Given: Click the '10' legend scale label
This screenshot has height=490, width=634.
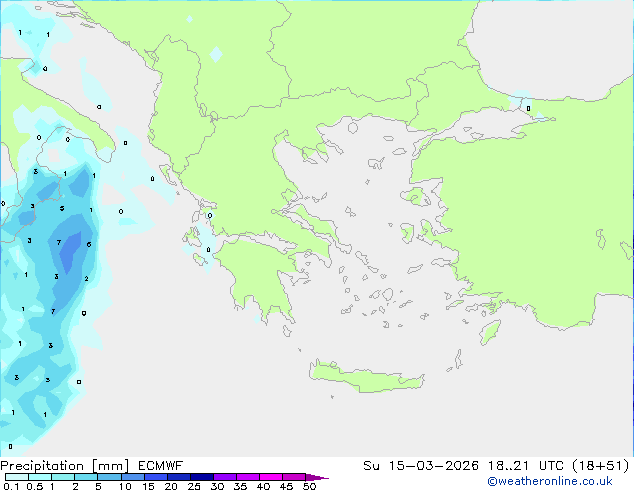Looking at the screenshot, I should pos(125,486).
